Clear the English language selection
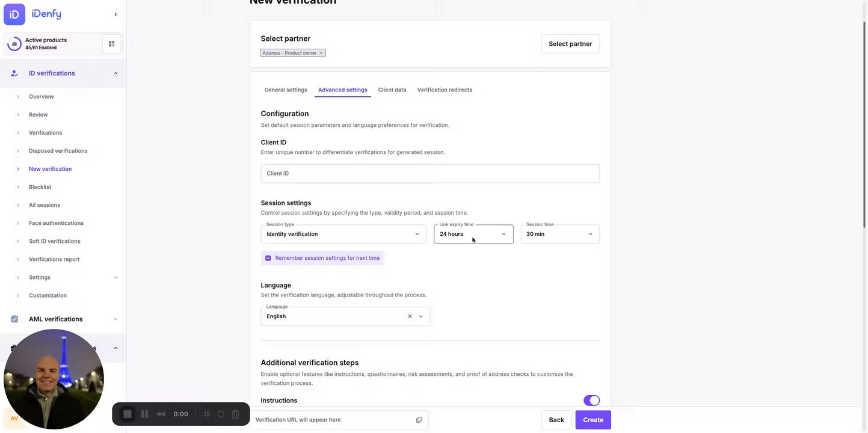Viewport: 868px width, 433px height. click(x=410, y=316)
